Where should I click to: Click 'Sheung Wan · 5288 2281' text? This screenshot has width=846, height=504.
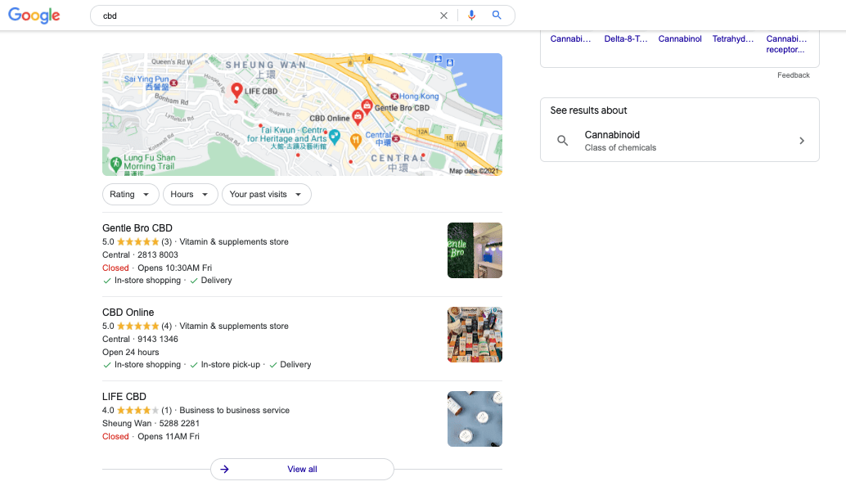pos(151,424)
